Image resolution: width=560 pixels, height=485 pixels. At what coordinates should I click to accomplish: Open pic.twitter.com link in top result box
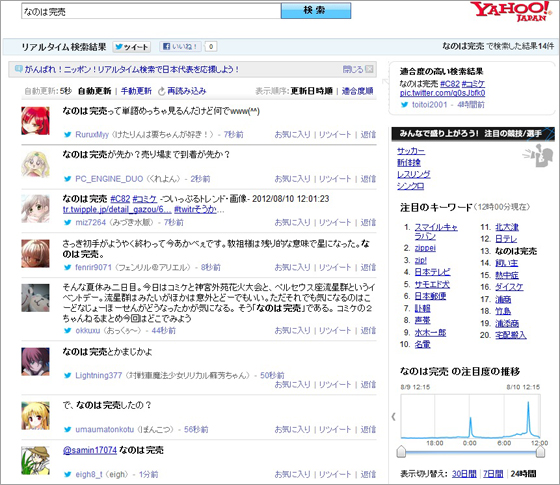442,93
